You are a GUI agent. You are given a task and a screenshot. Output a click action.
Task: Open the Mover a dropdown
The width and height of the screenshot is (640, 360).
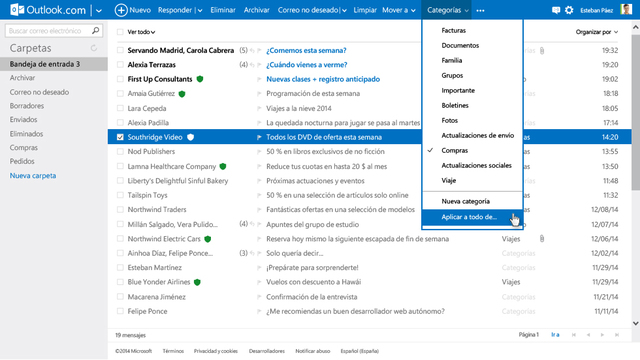(399, 10)
